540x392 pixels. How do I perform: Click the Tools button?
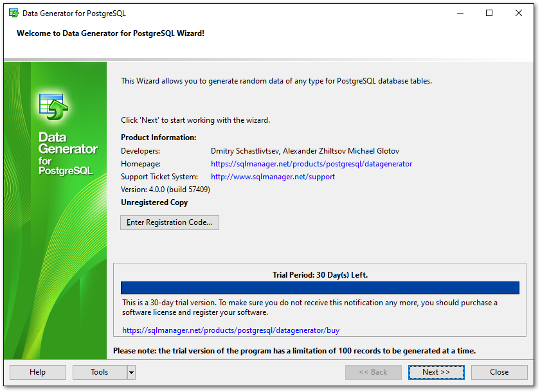point(100,372)
